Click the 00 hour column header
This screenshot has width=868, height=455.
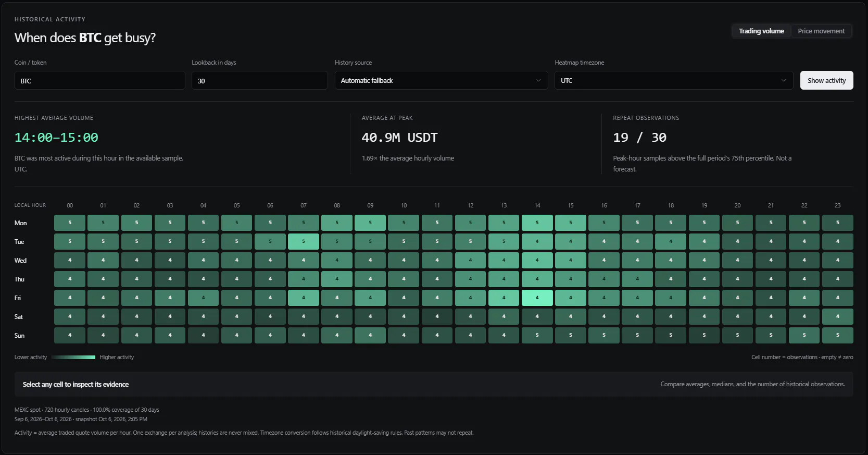pyautogui.click(x=70, y=205)
